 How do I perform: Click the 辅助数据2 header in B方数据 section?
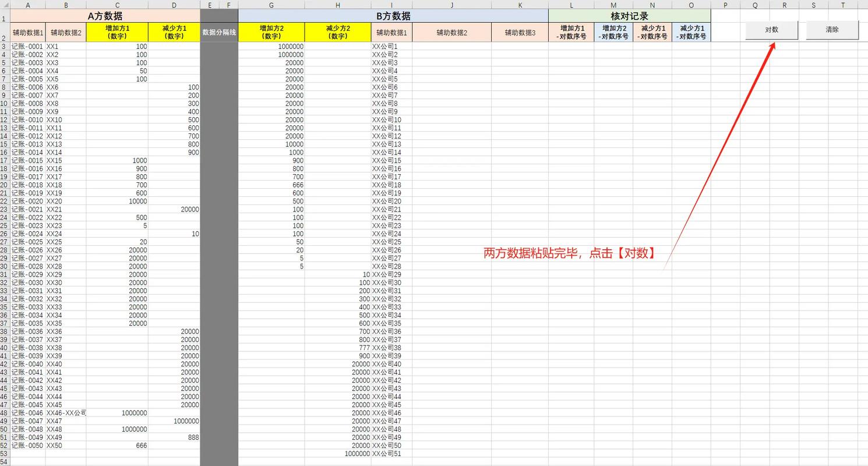[451, 33]
